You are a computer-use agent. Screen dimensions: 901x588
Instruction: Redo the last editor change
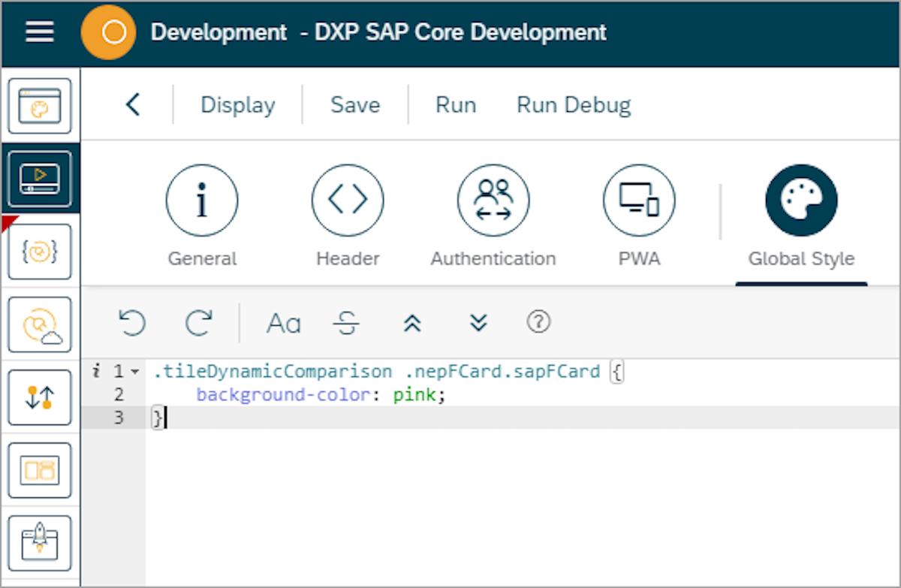point(199,323)
